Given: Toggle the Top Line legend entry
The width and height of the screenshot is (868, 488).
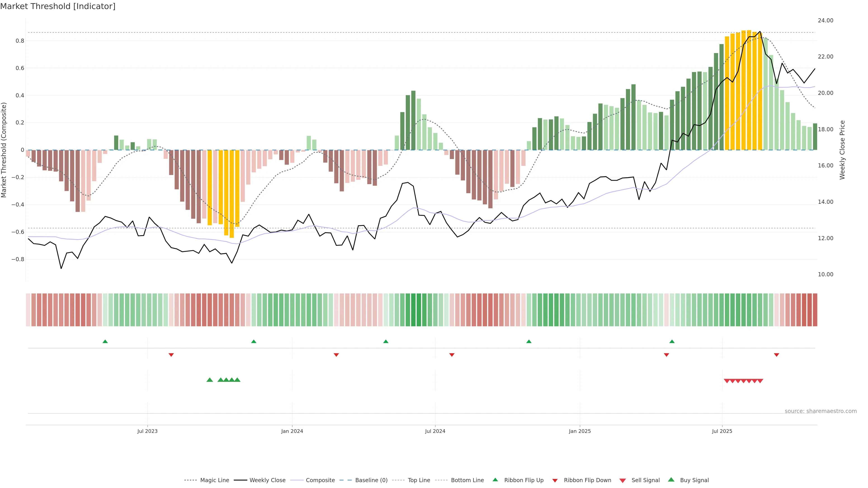Looking at the screenshot, I should click(x=419, y=480).
